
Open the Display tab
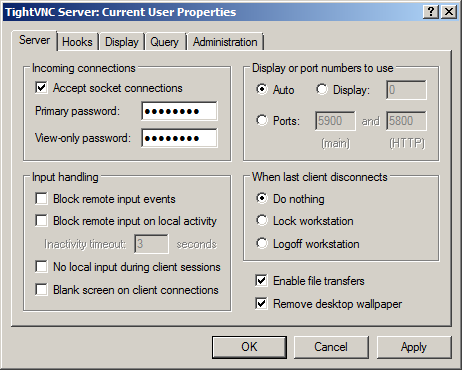tap(122, 42)
